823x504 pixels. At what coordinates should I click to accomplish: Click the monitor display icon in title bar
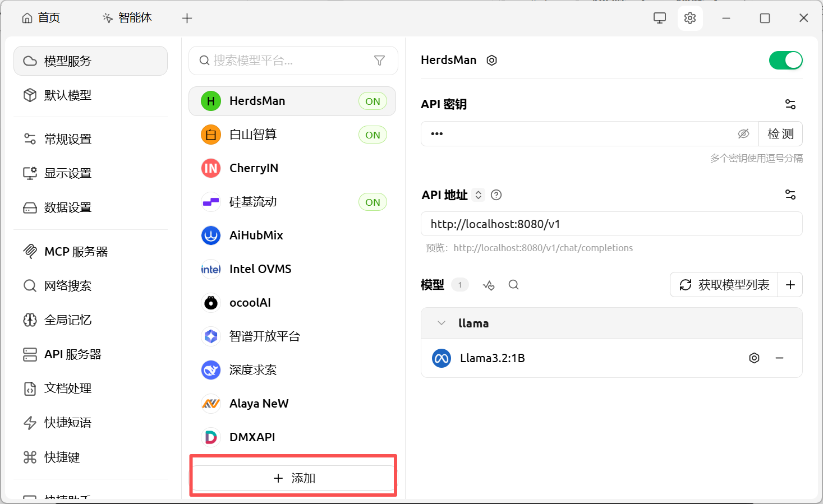pyautogui.click(x=660, y=18)
